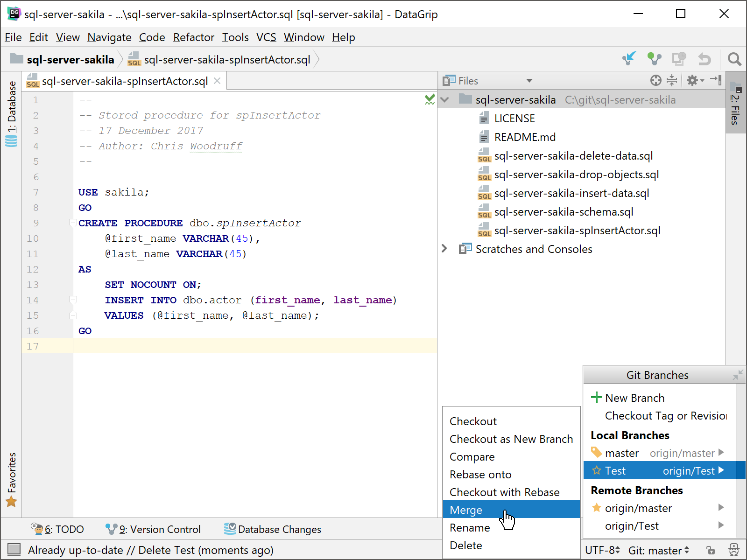
Task: Click the Hector inspector icon in status bar
Action: pos(734,550)
